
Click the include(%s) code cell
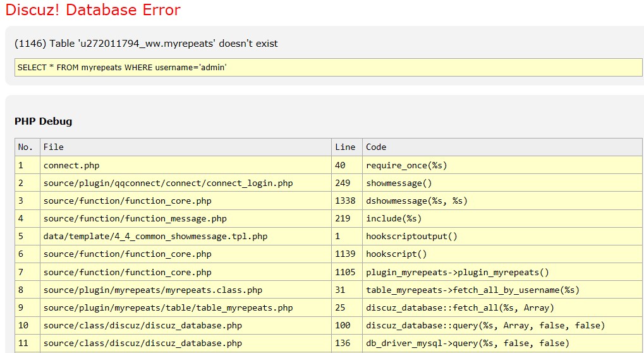[x=502, y=219]
